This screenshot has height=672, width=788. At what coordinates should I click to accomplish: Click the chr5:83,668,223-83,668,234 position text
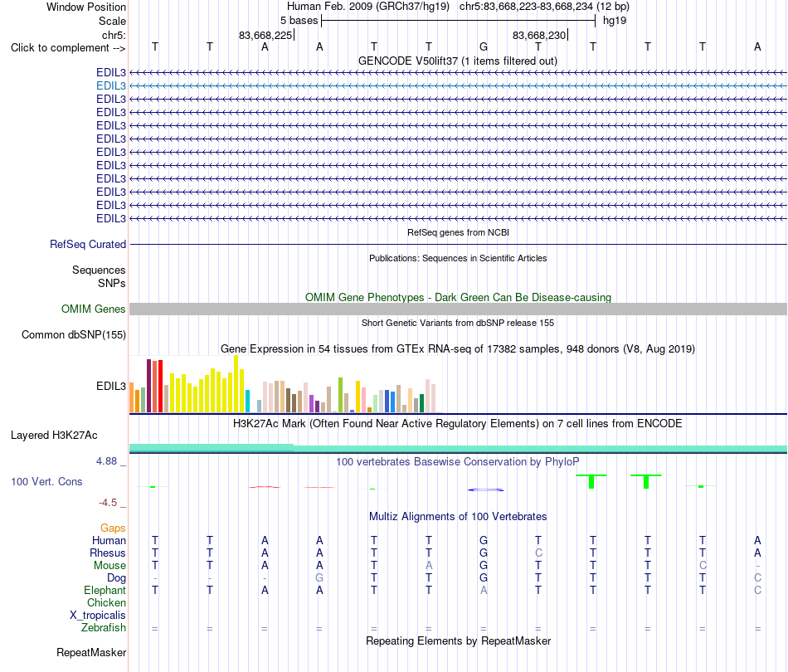pyautogui.click(x=526, y=7)
